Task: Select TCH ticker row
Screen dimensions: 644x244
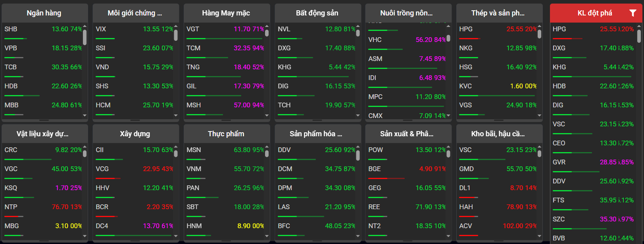Action: [x=316, y=108]
